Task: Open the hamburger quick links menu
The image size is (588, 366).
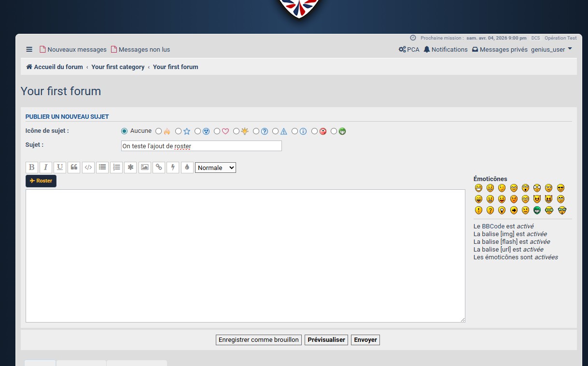Action: click(29, 49)
